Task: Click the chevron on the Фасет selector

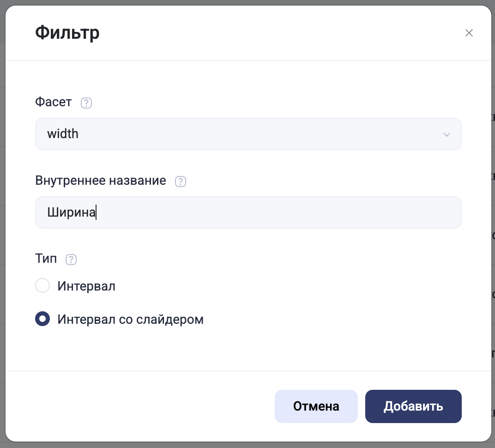Action: click(x=446, y=134)
